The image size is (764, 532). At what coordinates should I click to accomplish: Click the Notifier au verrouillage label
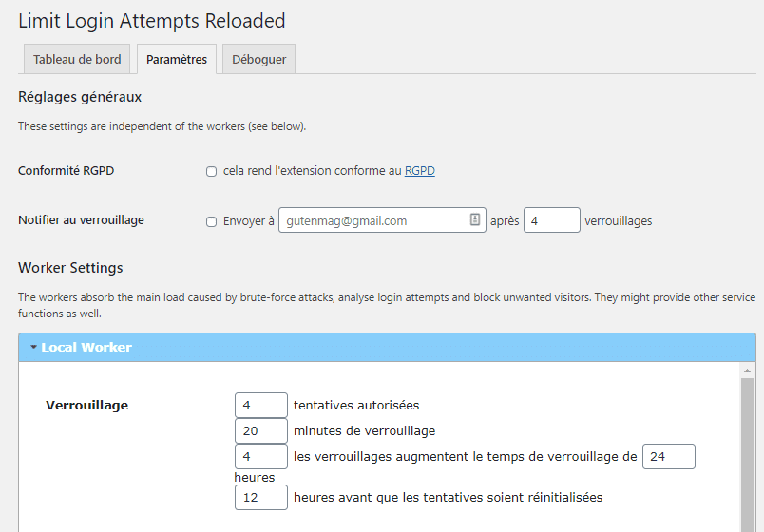pos(81,220)
